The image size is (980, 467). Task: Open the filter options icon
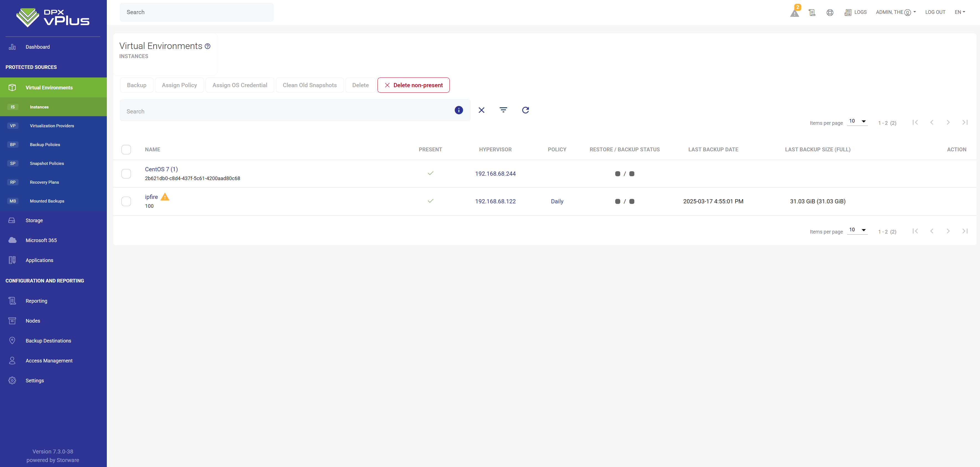(503, 110)
